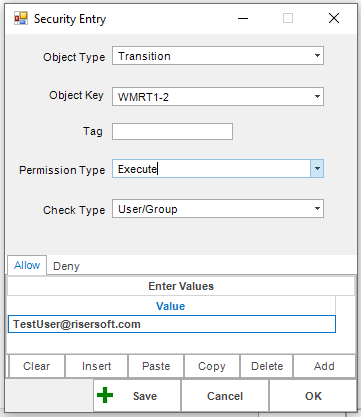Expand the Check Type User/Group dropdown
Screen dimensions: 361x417
pyautogui.click(x=317, y=209)
